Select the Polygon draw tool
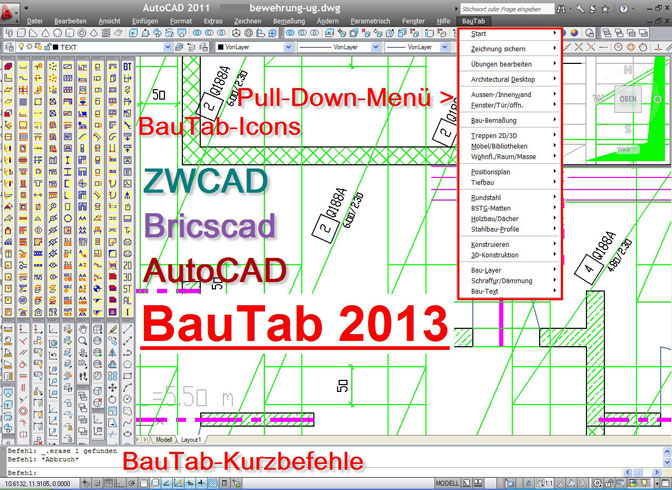Image resolution: width=672 pixels, height=490 pixels. (127, 364)
